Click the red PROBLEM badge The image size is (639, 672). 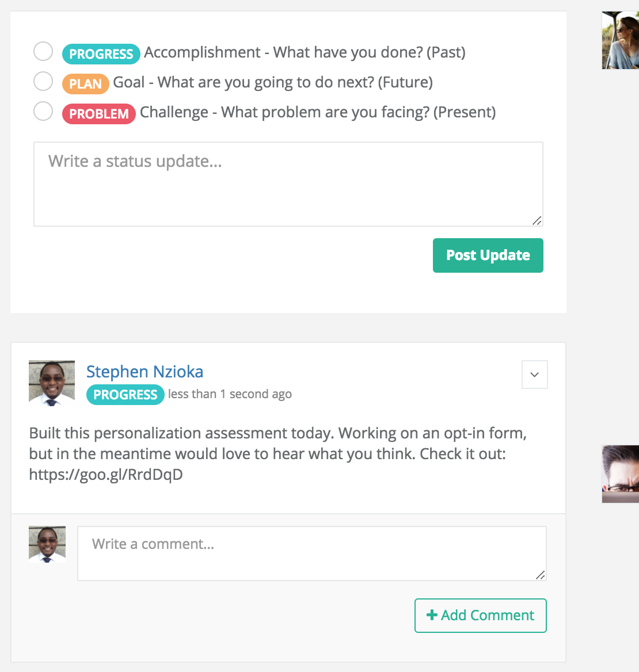click(99, 114)
